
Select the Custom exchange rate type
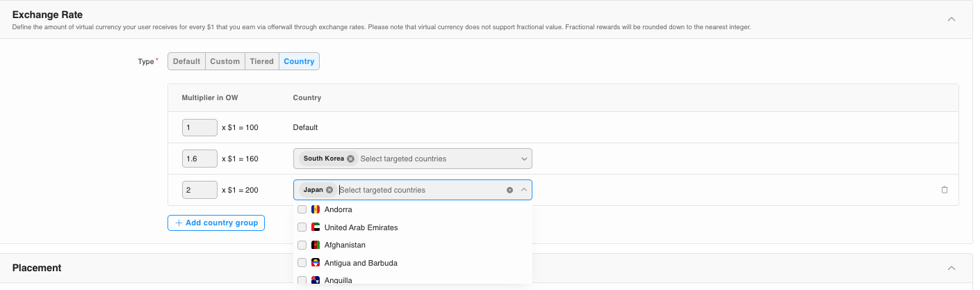pos(224,61)
